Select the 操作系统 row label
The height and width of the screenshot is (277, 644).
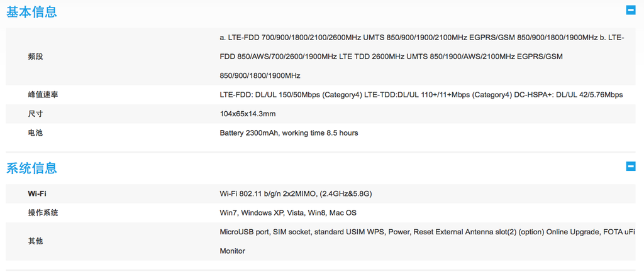pos(43,213)
